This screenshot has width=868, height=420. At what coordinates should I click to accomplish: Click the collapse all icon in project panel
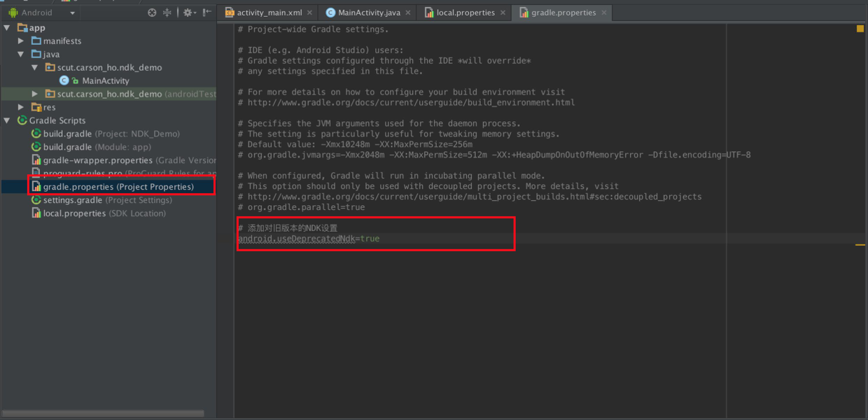point(167,13)
